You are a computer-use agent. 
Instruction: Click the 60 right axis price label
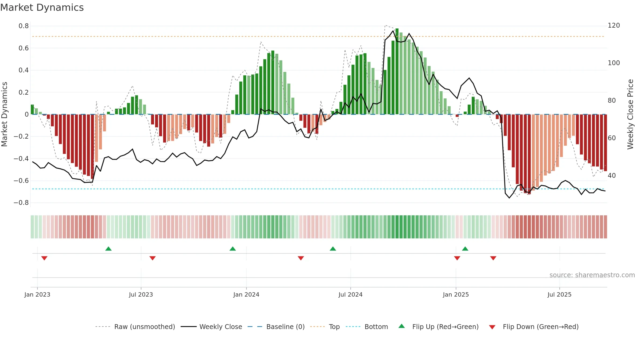click(612, 138)
